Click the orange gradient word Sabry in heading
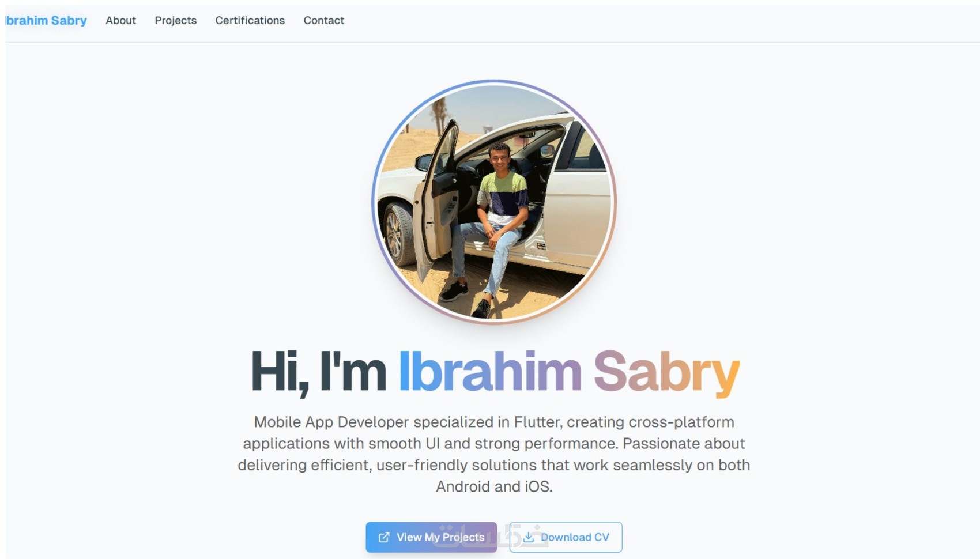This screenshot has width=980, height=559. tap(666, 373)
